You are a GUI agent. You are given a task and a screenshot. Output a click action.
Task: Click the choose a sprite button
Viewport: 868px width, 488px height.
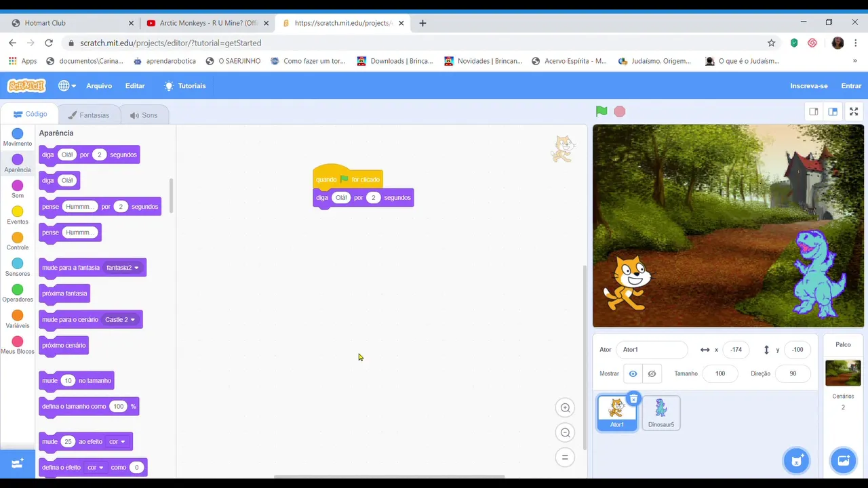pyautogui.click(x=797, y=461)
